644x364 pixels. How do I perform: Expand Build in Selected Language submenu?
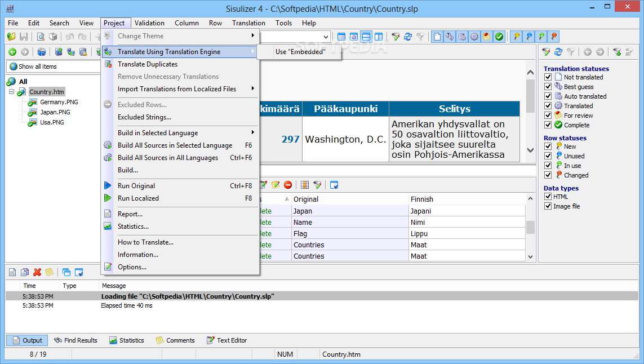[180, 133]
